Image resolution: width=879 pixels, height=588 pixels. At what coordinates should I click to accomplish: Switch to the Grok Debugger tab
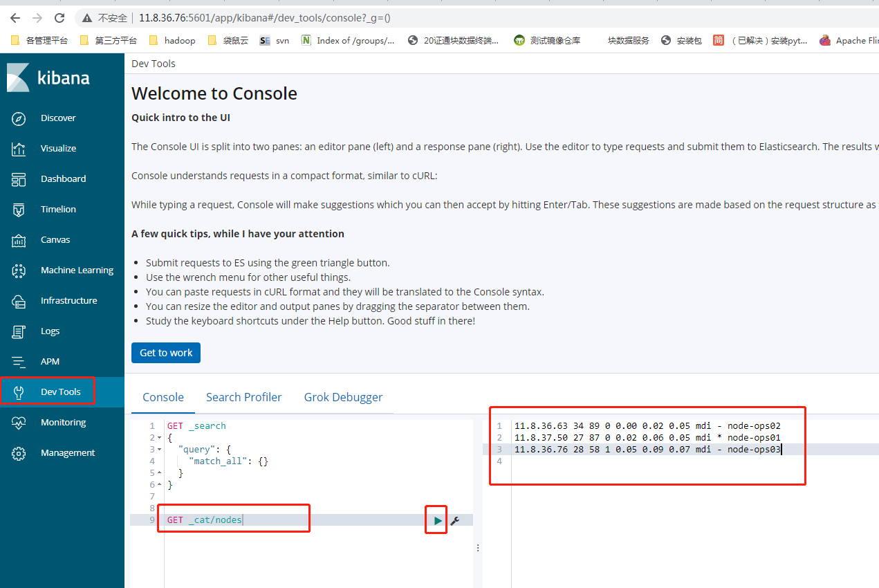343,397
